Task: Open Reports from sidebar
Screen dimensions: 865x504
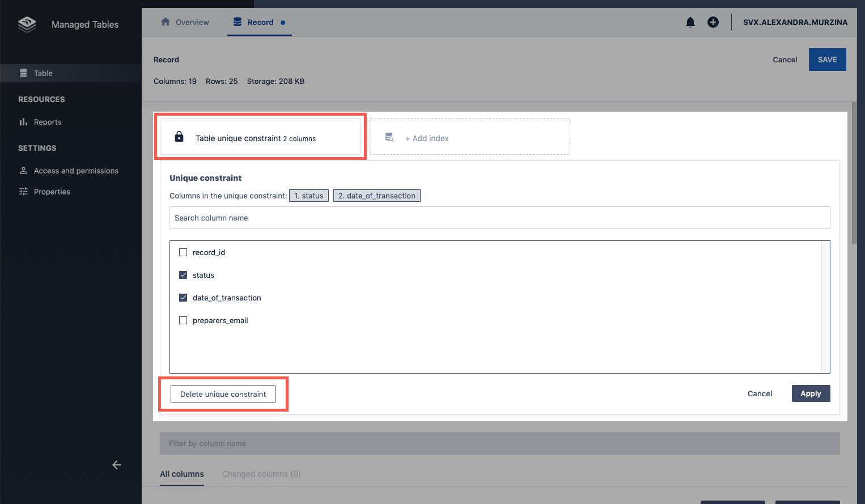Action: 47,122
